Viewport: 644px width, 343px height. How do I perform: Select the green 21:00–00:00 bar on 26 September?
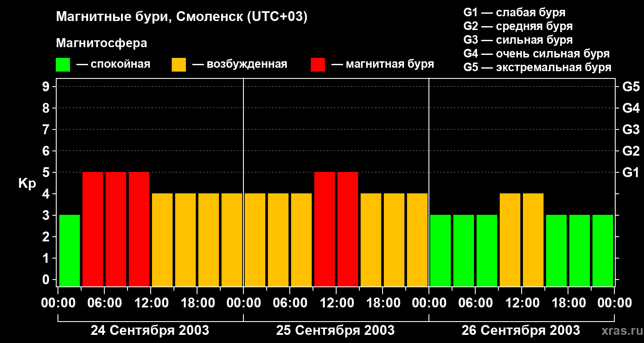603,251
